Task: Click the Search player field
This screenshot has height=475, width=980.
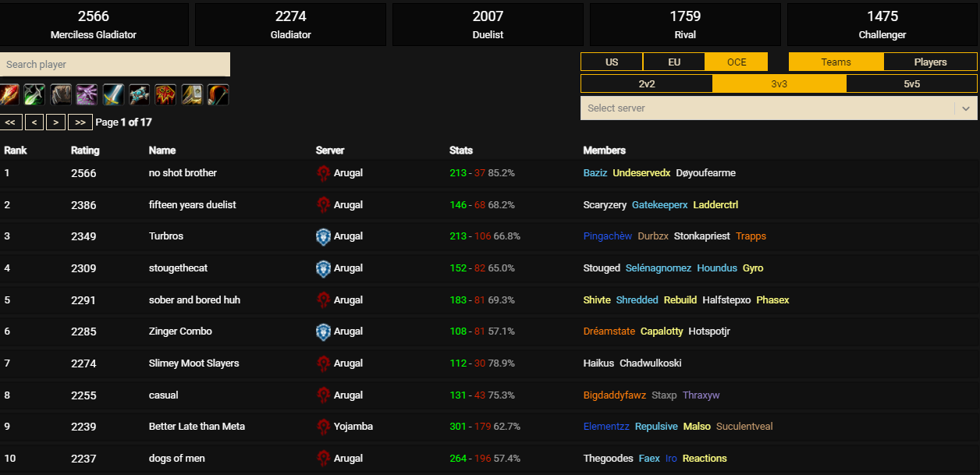Action: 115,65
